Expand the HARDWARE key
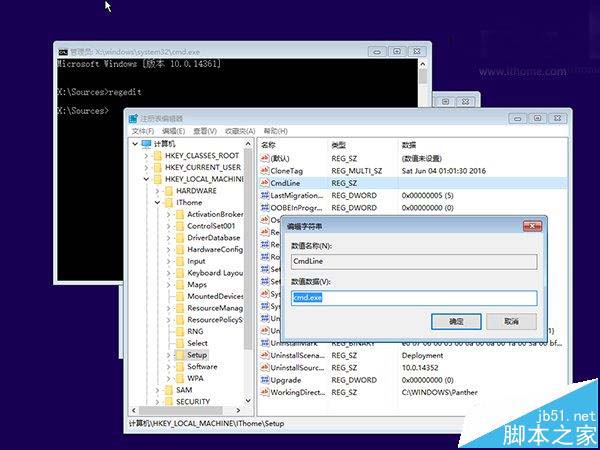Image resolution: width=600 pixels, height=450 pixels. [157, 191]
